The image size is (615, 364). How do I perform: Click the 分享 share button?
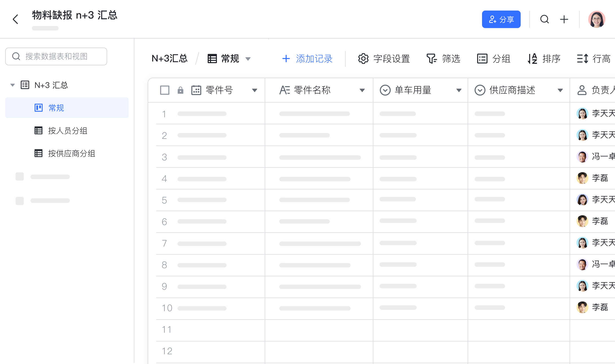pyautogui.click(x=501, y=19)
